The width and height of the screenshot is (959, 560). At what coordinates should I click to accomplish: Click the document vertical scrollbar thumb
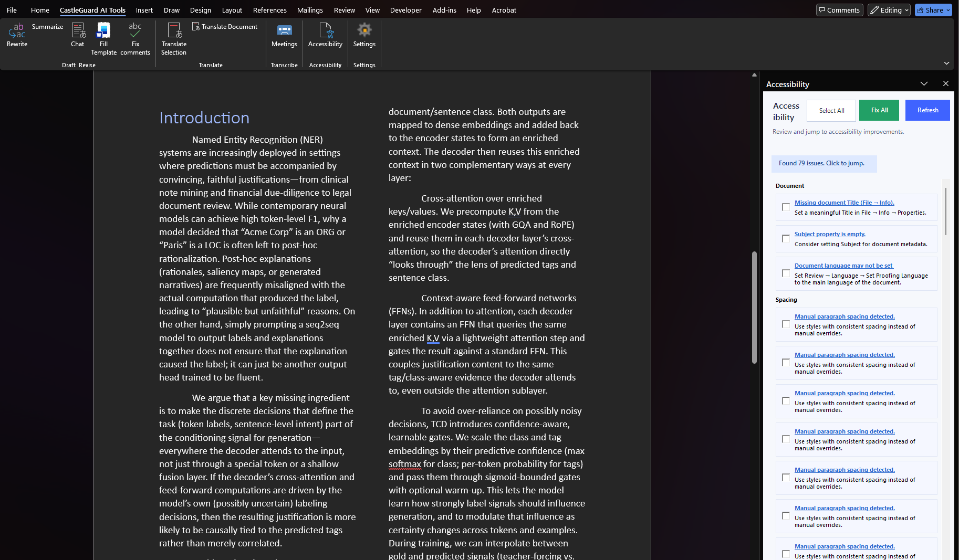(754, 307)
